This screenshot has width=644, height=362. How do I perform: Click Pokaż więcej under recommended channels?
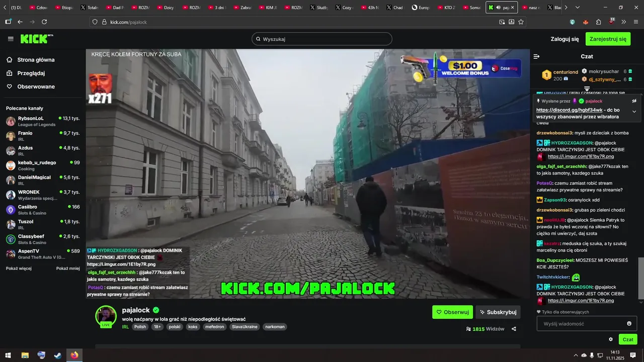tap(19, 268)
